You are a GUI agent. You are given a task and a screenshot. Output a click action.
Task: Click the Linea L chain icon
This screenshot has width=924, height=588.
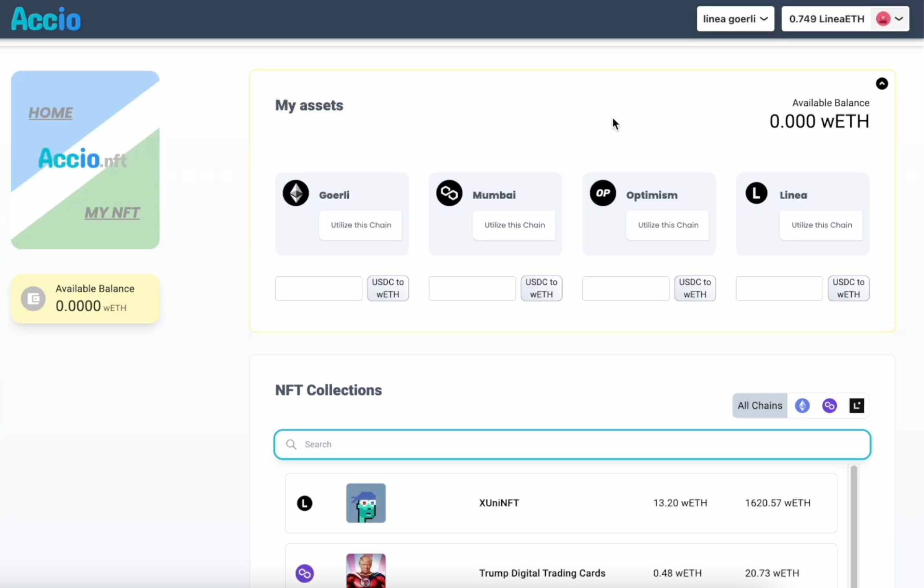click(756, 193)
